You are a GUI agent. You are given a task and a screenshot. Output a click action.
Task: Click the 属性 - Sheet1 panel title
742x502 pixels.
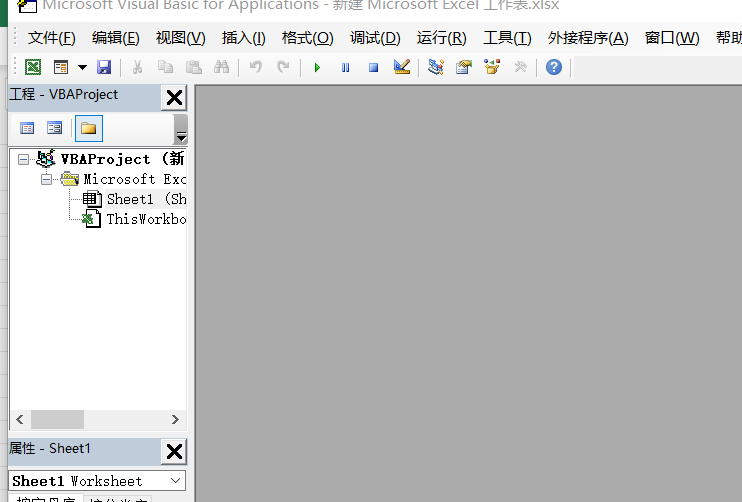(x=50, y=448)
